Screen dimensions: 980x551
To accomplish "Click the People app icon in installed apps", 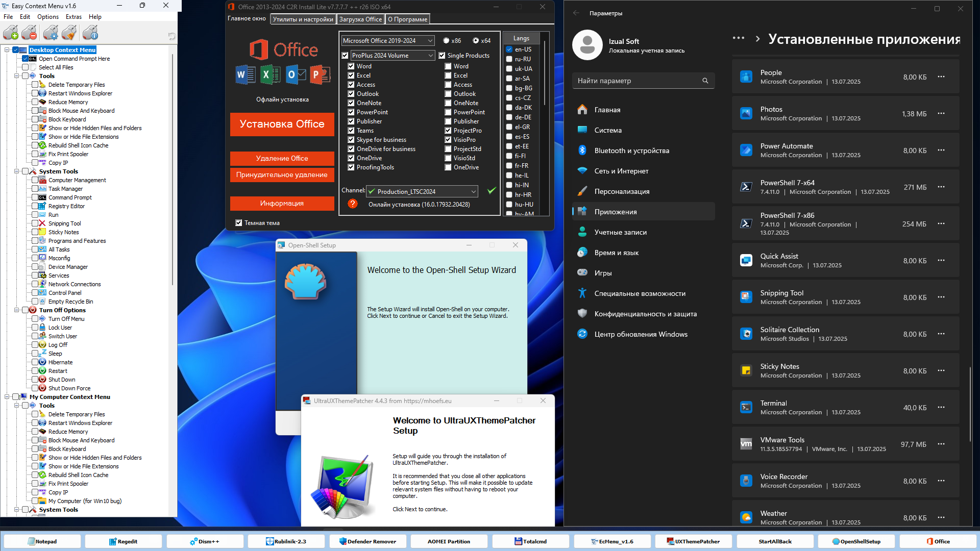I will pyautogui.click(x=746, y=77).
